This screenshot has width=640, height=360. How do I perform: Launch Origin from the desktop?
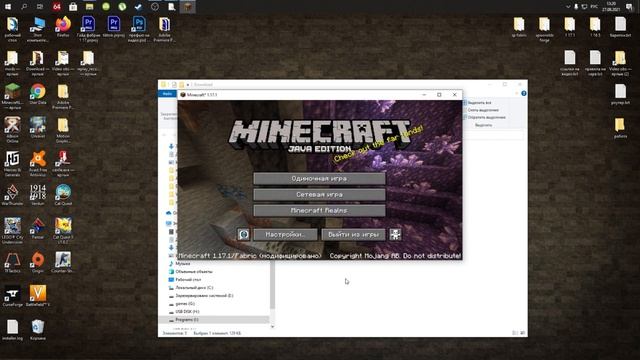pyautogui.click(x=38, y=262)
